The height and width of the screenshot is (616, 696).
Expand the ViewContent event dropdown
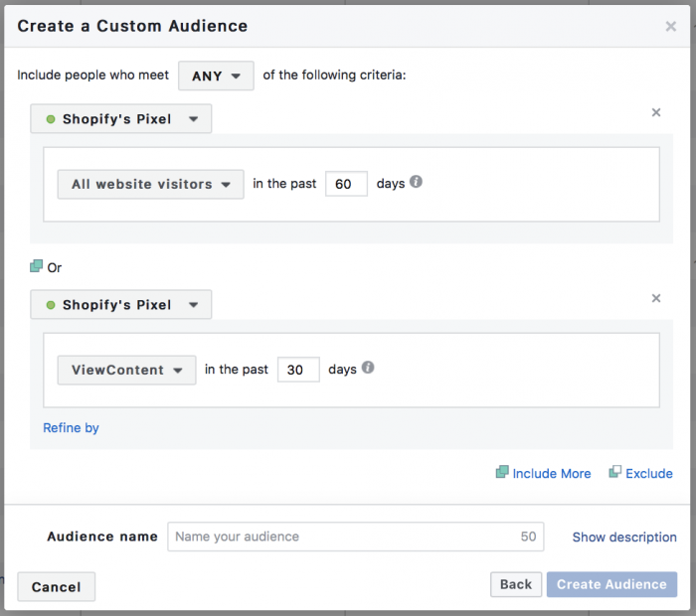[x=126, y=370]
